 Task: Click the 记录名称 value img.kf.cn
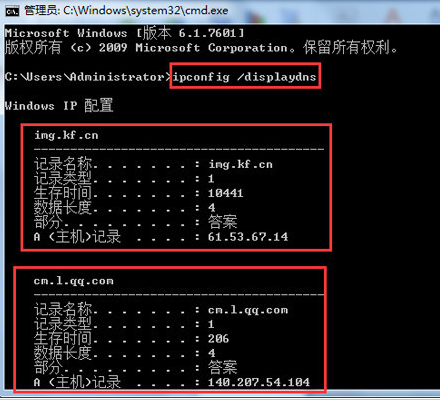240,164
